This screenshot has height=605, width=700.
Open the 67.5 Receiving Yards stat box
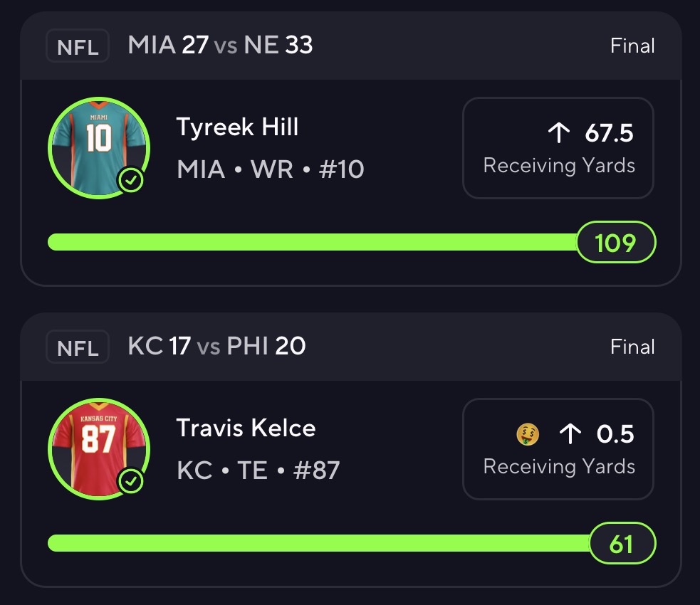pyautogui.click(x=558, y=148)
